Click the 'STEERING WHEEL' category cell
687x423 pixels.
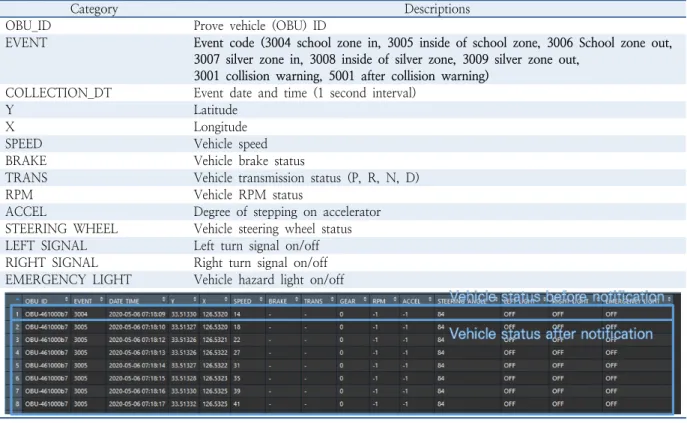pos(61,229)
